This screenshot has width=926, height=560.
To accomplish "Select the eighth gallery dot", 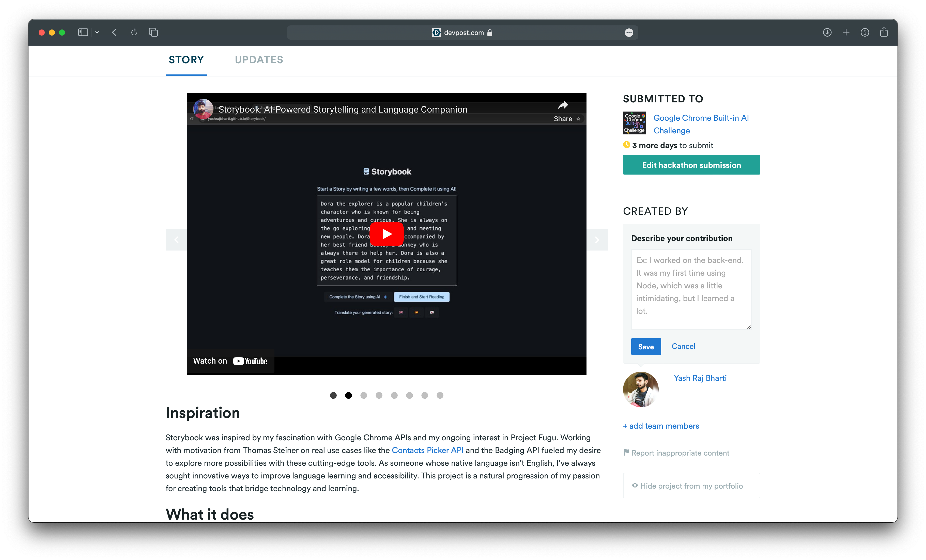I will [440, 395].
